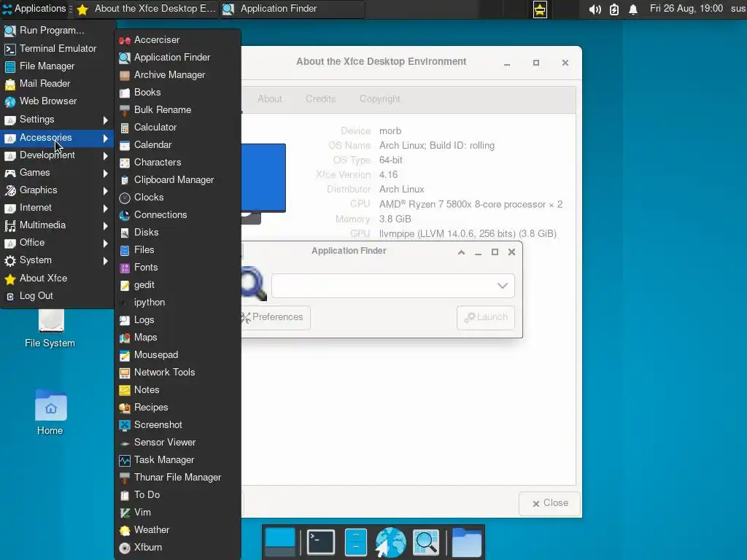The height and width of the screenshot is (560, 747).
Task: Click the Xfburn disc icon
Action: 124,548
